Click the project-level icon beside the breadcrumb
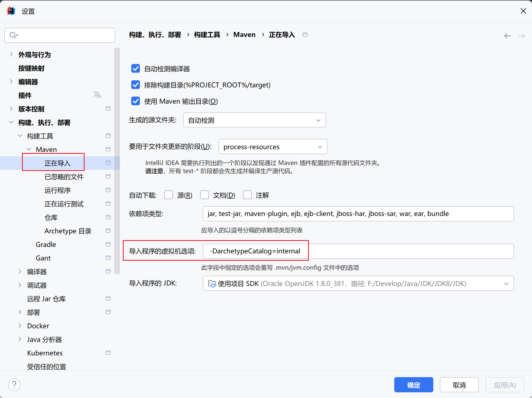532x398 pixels. pyautogui.click(x=305, y=35)
